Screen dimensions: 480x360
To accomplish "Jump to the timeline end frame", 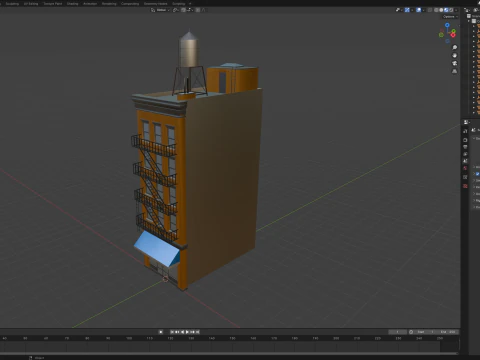I will [198, 332].
